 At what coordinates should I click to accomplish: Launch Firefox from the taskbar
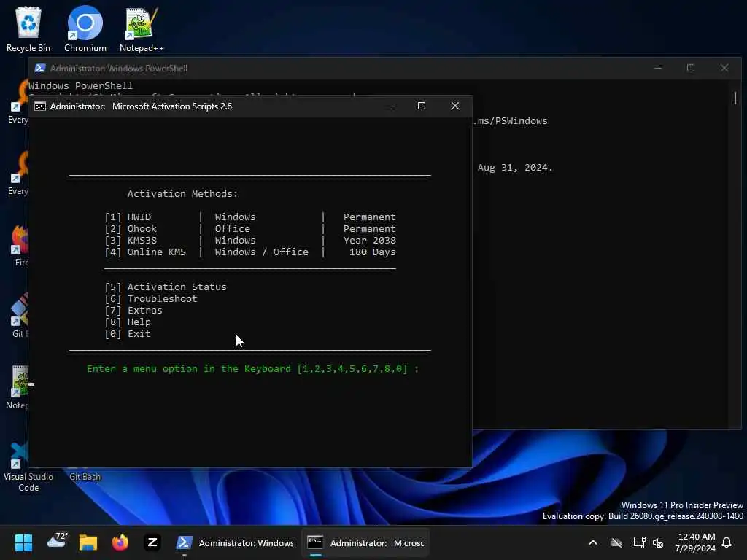coord(120,542)
